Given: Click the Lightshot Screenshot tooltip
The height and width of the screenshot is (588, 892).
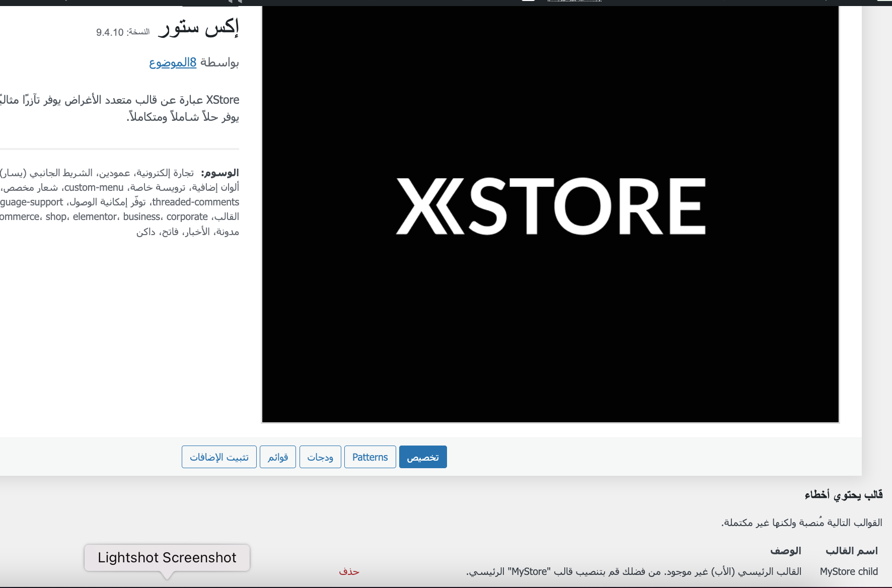Looking at the screenshot, I should (x=167, y=557).
